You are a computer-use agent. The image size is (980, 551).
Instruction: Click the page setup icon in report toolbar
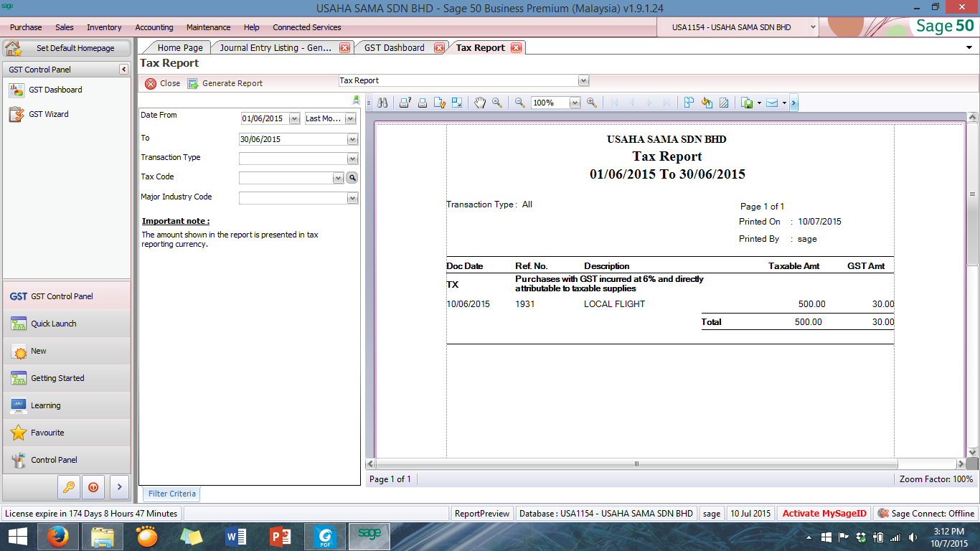pos(440,103)
